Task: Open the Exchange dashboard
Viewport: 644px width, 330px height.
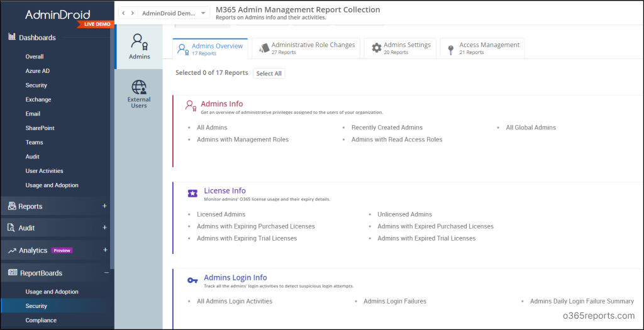Action: (x=38, y=99)
